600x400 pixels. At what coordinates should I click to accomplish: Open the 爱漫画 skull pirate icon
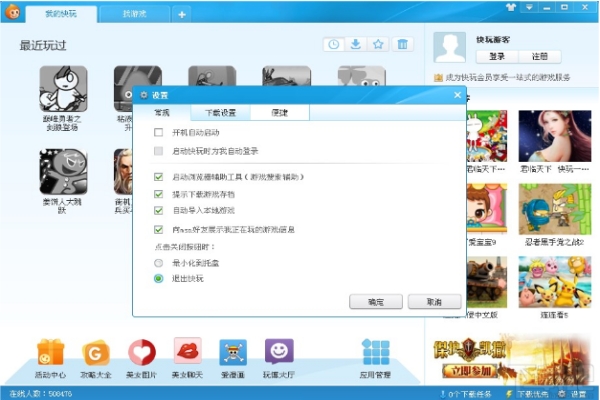coord(233,353)
